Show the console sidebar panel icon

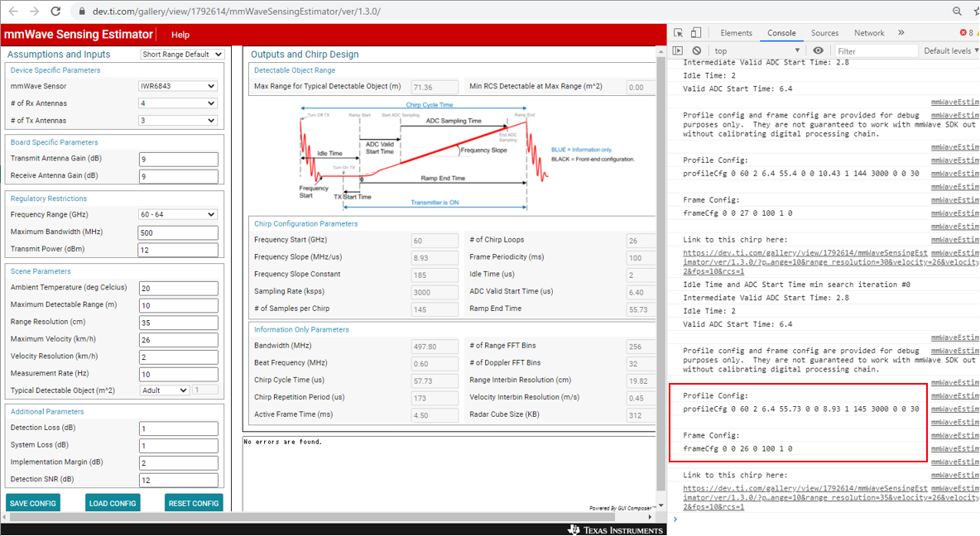point(678,50)
